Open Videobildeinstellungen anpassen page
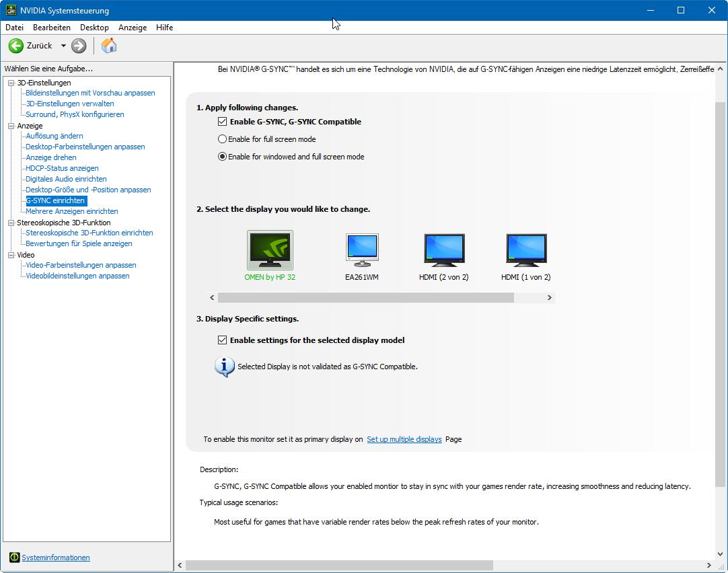 tap(77, 276)
